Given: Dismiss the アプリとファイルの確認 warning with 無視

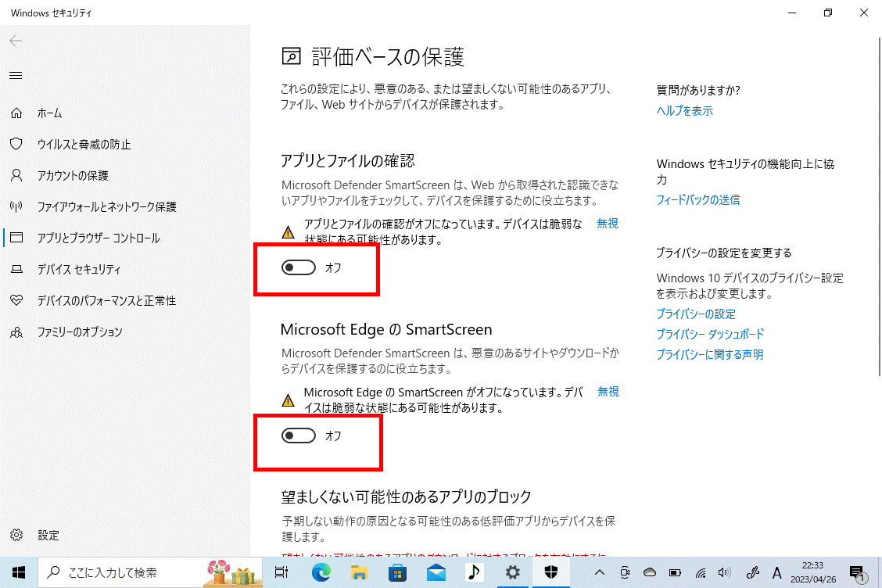Looking at the screenshot, I should (x=608, y=224).
